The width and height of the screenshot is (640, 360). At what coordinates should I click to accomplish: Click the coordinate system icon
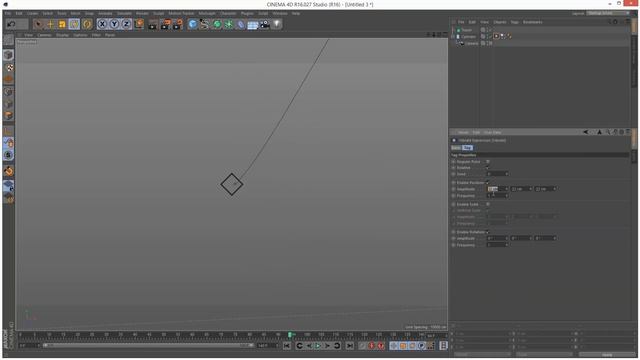pyautogui.click(x=139, y=24)
